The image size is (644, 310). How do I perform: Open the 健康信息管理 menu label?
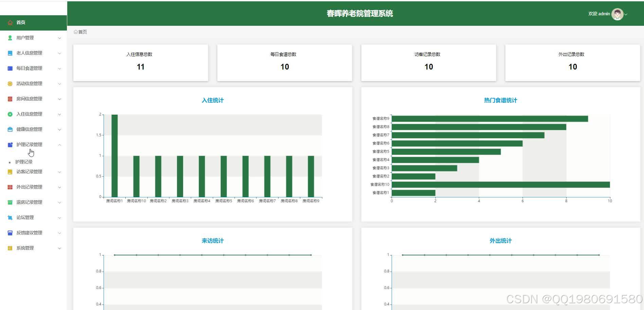tap(29, 129)
